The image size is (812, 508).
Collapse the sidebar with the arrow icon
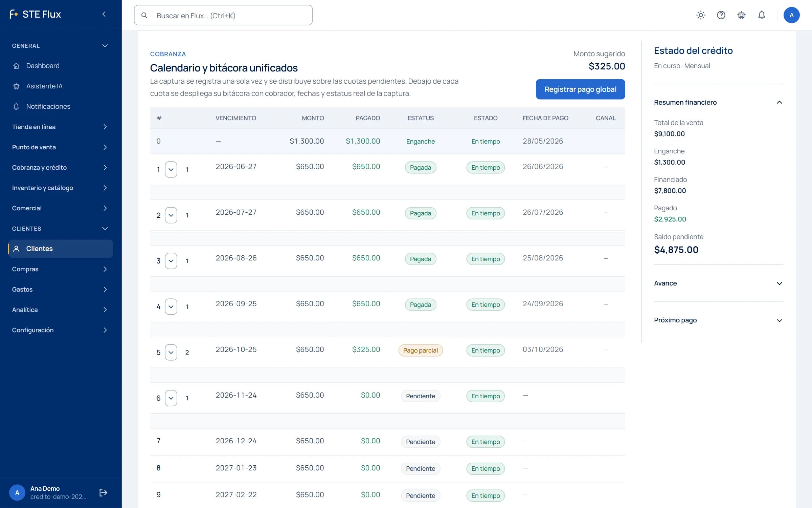click(104, 14)
